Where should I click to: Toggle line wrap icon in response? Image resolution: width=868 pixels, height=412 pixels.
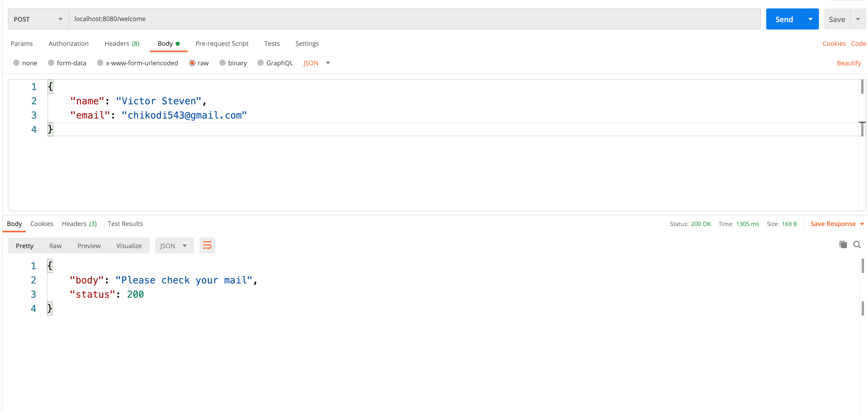click(207, 246)
